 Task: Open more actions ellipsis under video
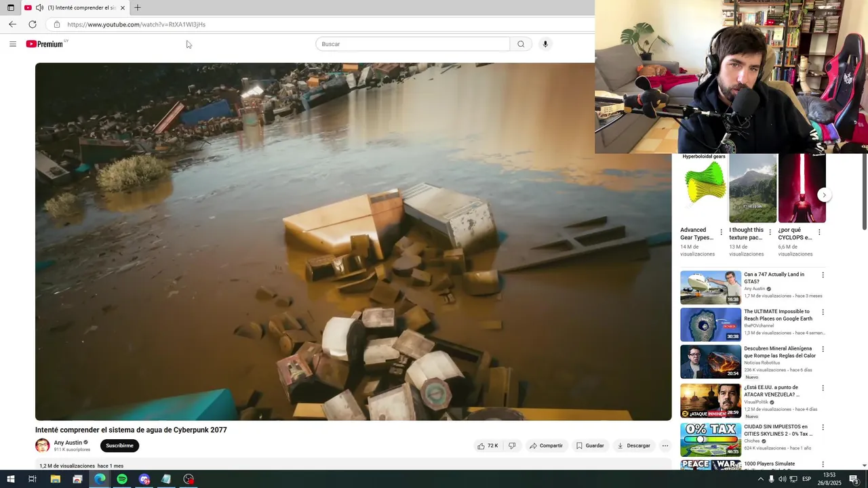pos(665,446)
